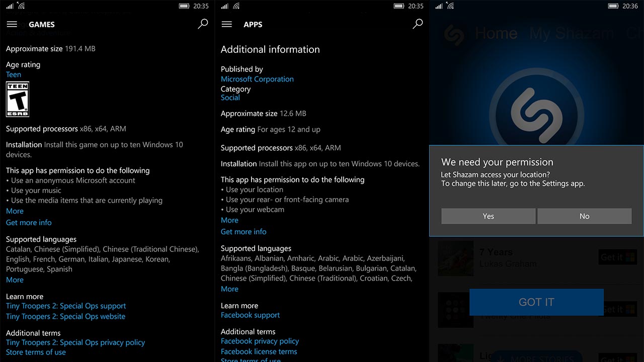
Task: Tap the signal bars on the Shazam screen
Action: (439, 6)
